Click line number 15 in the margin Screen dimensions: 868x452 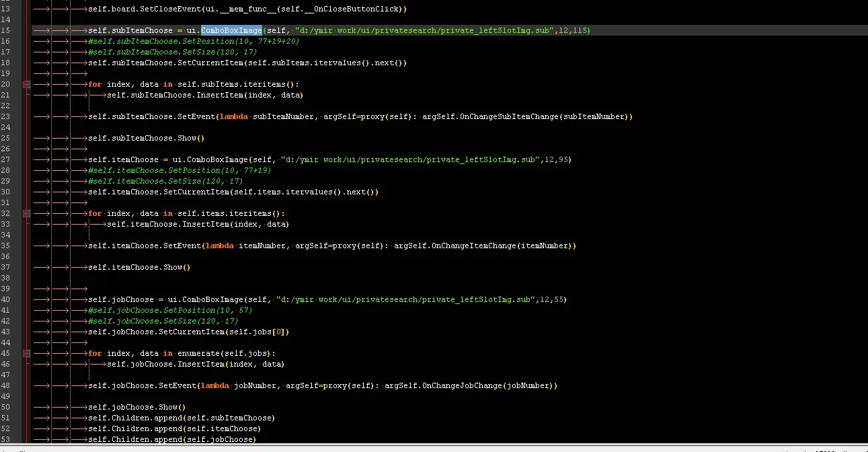pos(5,31)
